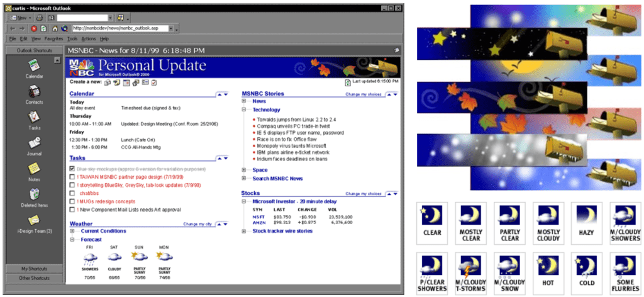The width and height of the screenshot is (644, 297).
Task: Click the Home icon in web toolbar
Action: (55, 28)
